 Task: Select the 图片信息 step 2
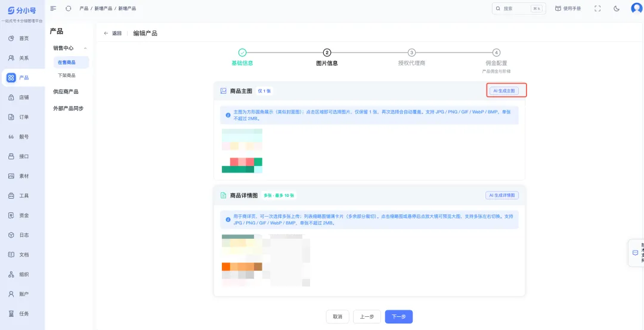click(327, 57)
